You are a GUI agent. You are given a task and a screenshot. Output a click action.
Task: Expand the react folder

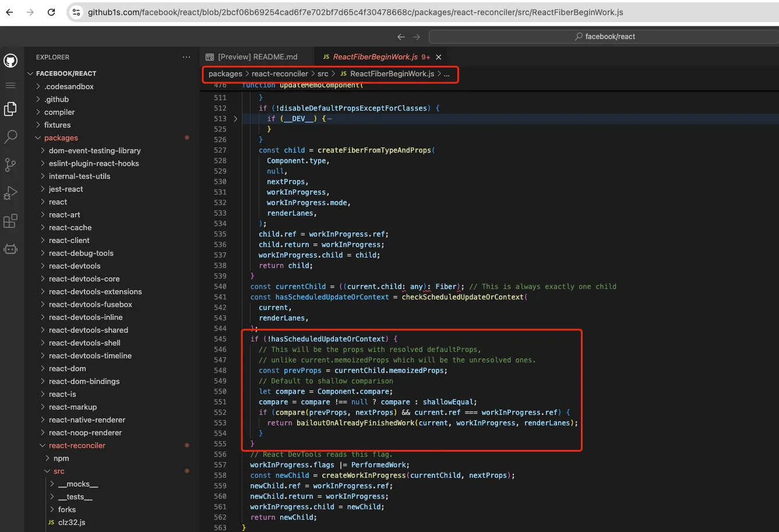pos(112,202)
